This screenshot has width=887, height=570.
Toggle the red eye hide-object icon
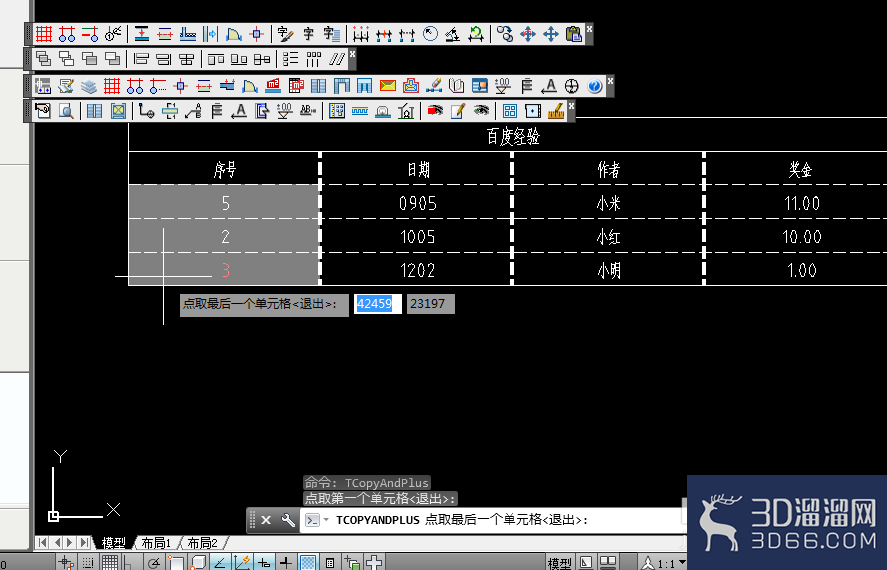pyautogui.click(x=435, y=111)
